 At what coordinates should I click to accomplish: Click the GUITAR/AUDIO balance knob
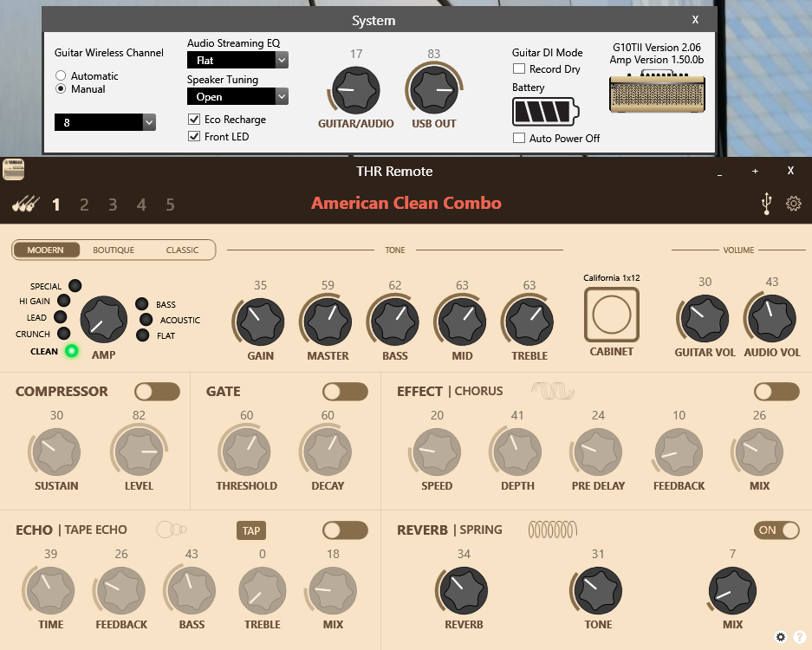point(356,90)
